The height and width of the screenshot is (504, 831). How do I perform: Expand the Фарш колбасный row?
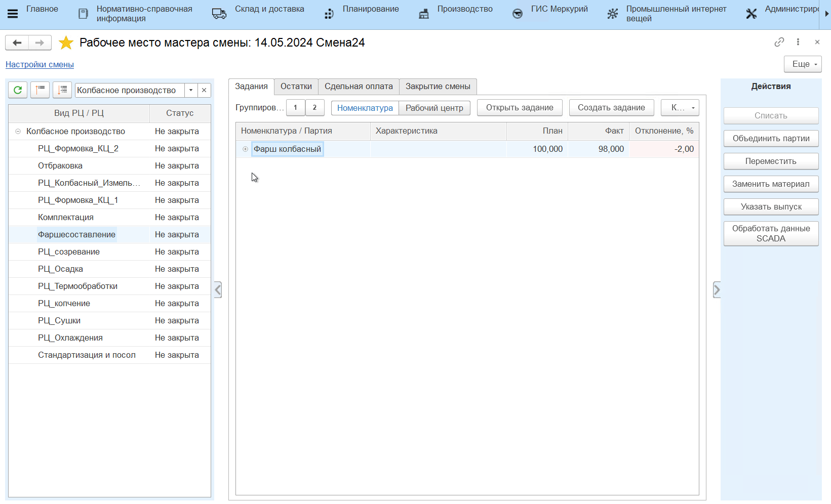pos(246,149)
